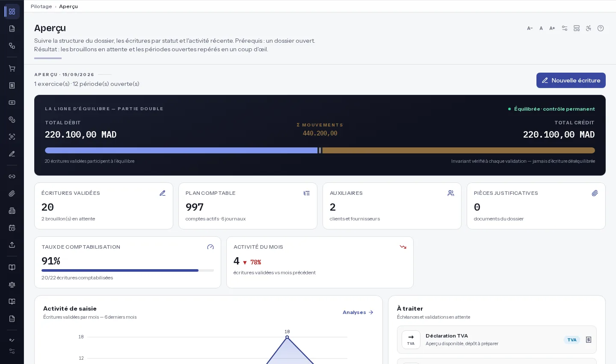The image size is (616, 364).
Task: Click the 'À traiter' heading
Action: 410,308
